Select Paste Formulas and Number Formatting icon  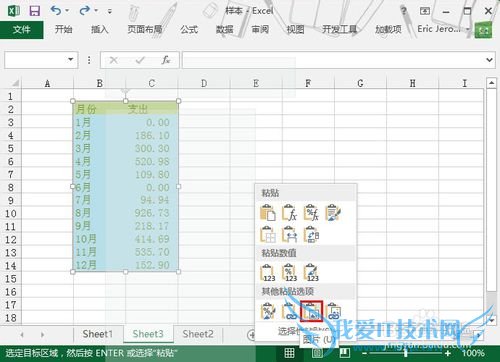[311, 213]
